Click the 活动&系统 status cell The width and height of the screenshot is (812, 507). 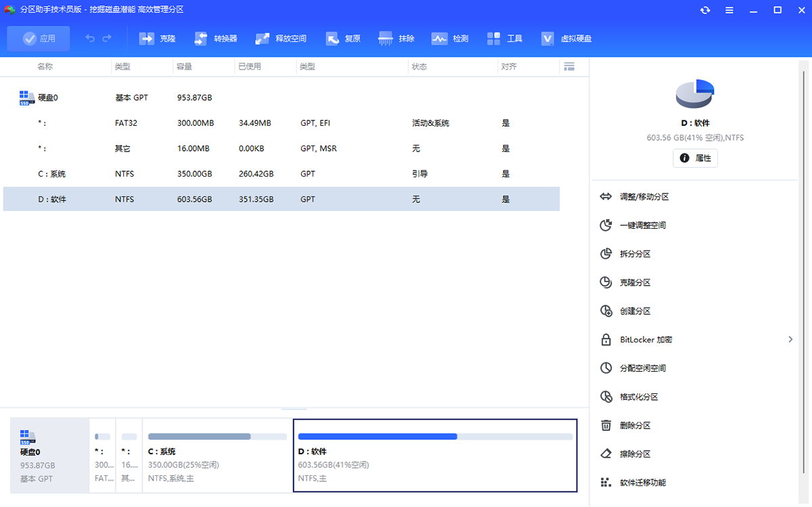point(430,123)
